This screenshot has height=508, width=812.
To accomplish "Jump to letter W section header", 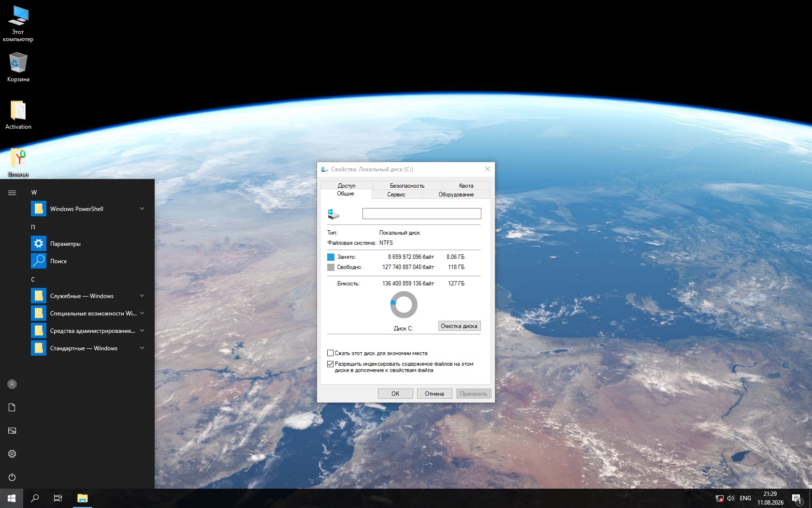I will click(34, 193).
